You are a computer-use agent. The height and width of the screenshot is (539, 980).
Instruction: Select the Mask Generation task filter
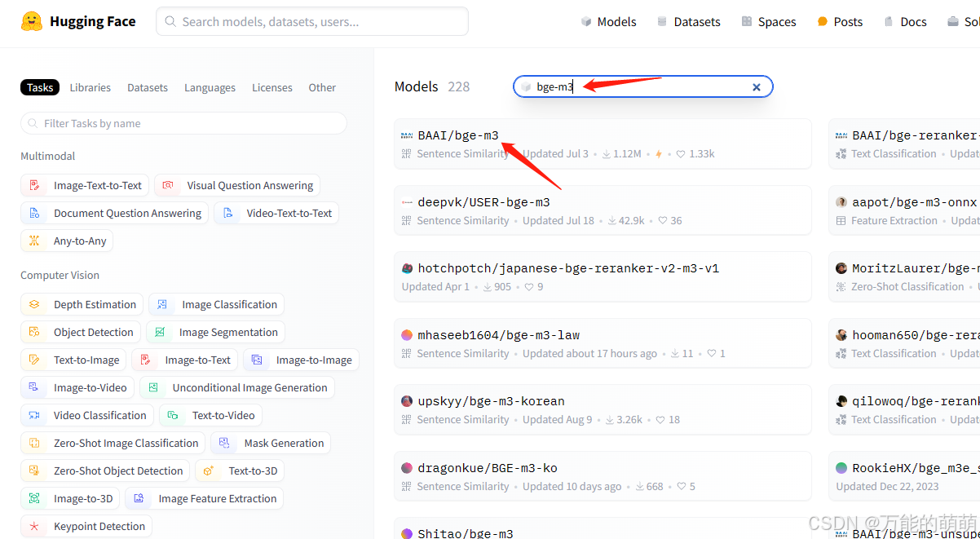pyautogui.click(x=271, y=443)
